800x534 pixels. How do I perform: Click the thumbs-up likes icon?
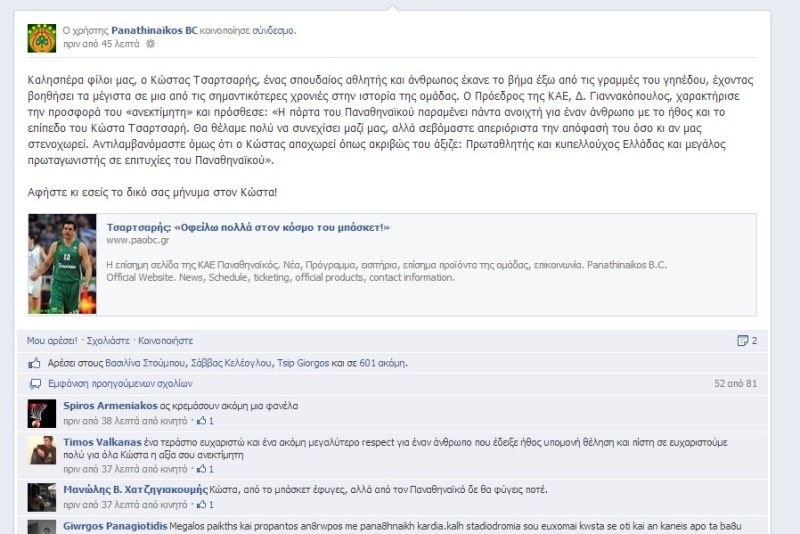point(34,363)
